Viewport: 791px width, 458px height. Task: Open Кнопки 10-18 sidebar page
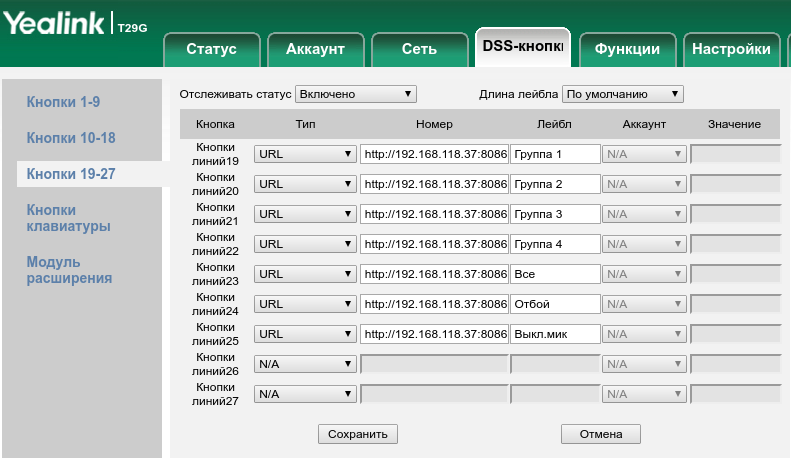pos(71,137)
